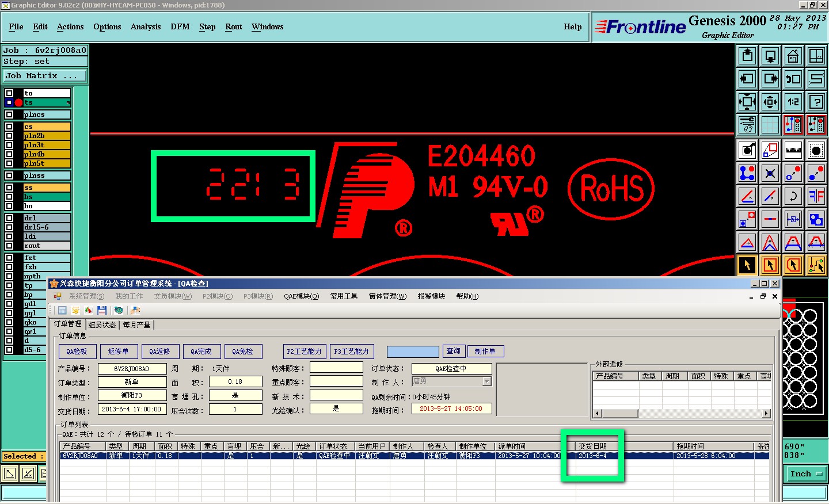Screen dimensions: 829x504
Task: Open the DFM menu
Action: pyautogui.click(x=180, y=26)
